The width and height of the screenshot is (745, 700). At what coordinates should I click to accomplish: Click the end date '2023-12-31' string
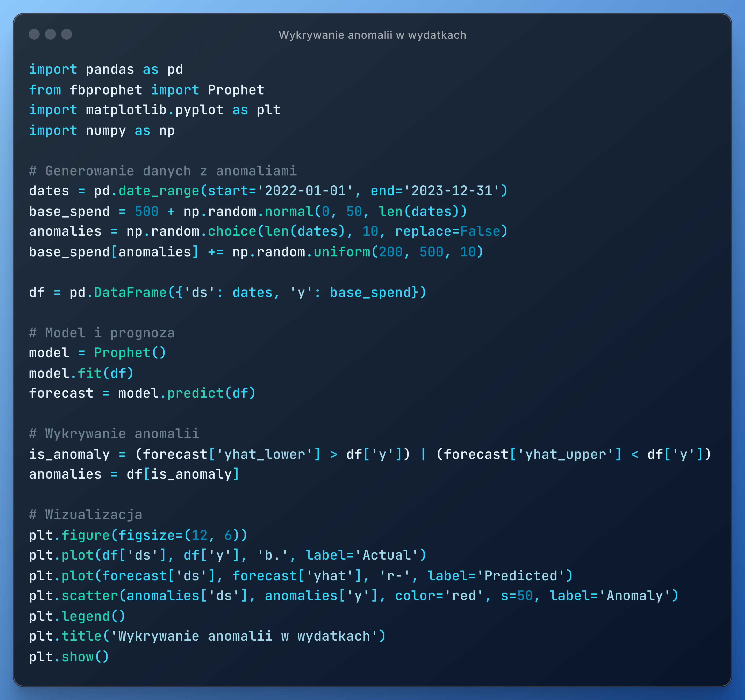tap(452, 191)
